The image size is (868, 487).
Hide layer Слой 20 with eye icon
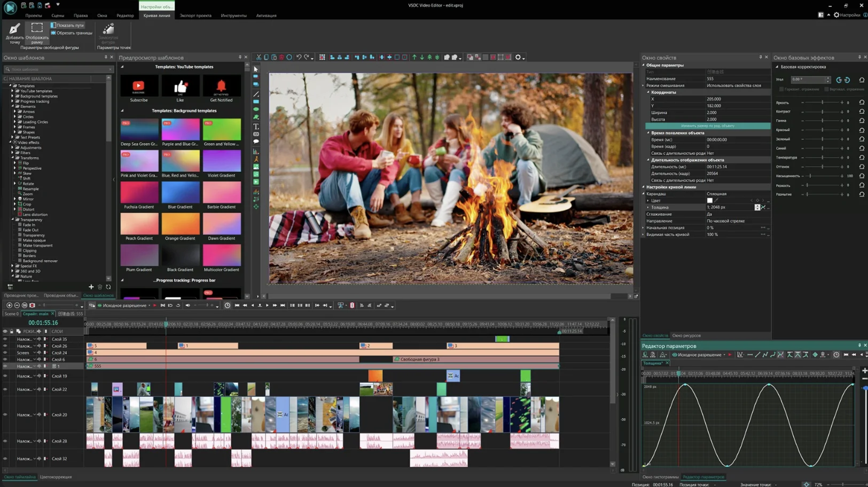pos(5,414)
